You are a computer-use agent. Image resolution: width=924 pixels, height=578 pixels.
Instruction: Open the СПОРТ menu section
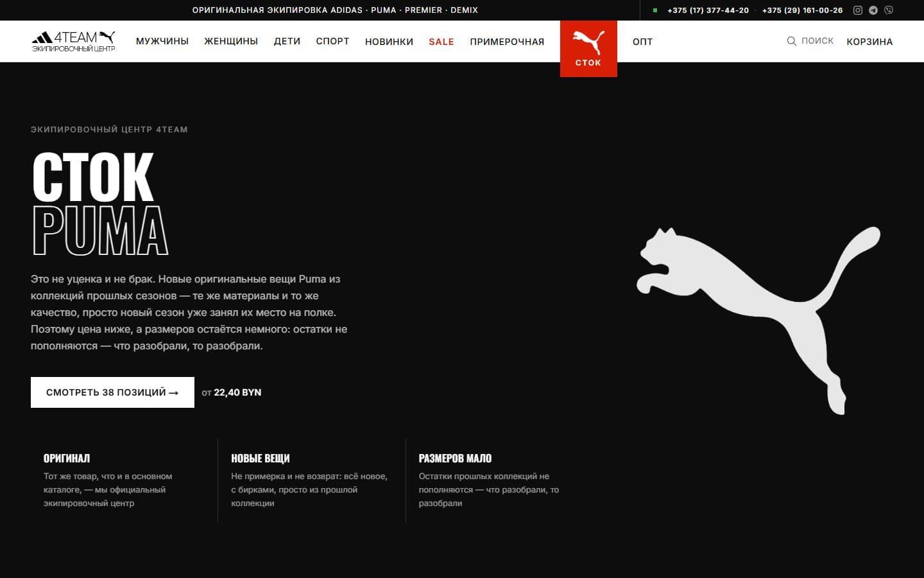(332, 41)
